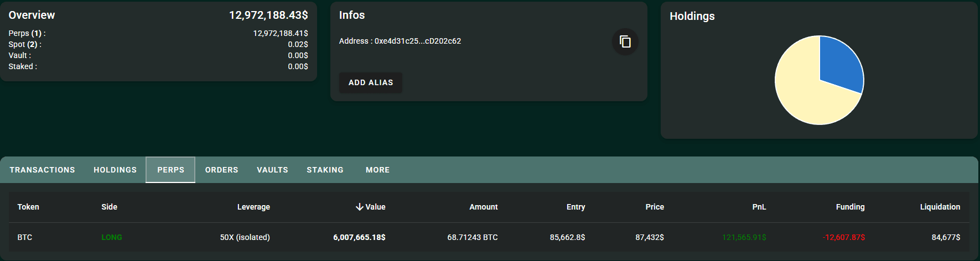Viewport: 980px width, 261px height.
Task: Click the sort arrow beside Value header
Action: (359, 207)
